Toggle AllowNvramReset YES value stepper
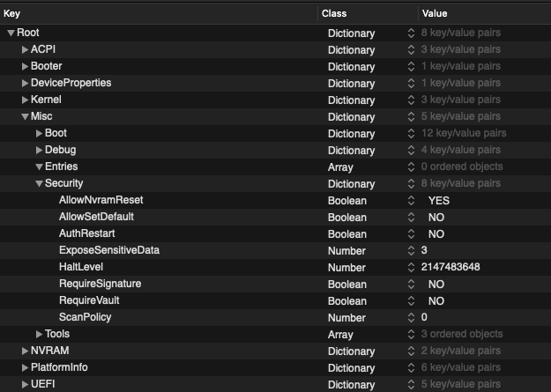551x392 pixels. click(410, 200)
